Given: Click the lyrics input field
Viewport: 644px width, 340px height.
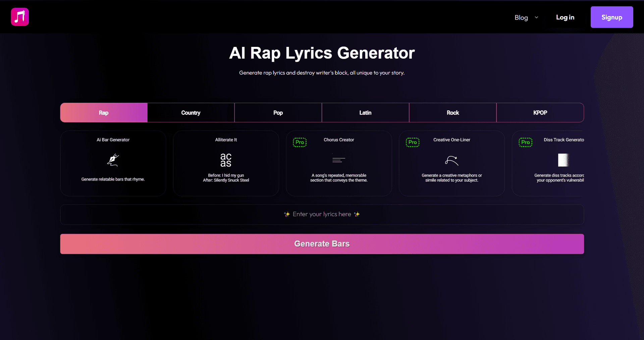Looking at the screenshot, I should coord(321,214).
